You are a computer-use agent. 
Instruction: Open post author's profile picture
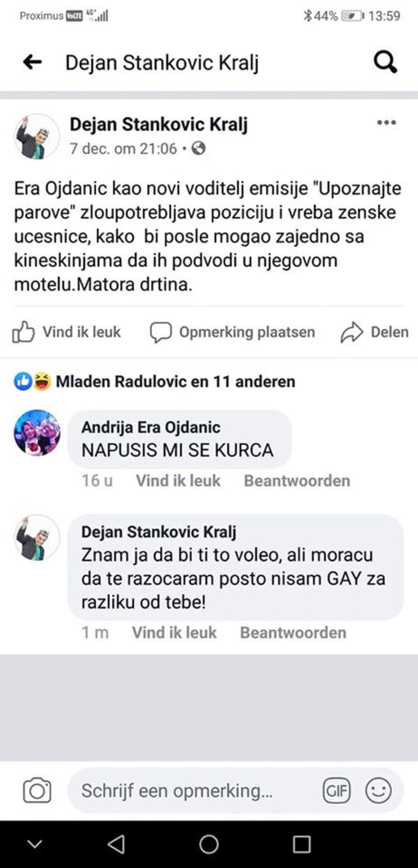point(37,137)
